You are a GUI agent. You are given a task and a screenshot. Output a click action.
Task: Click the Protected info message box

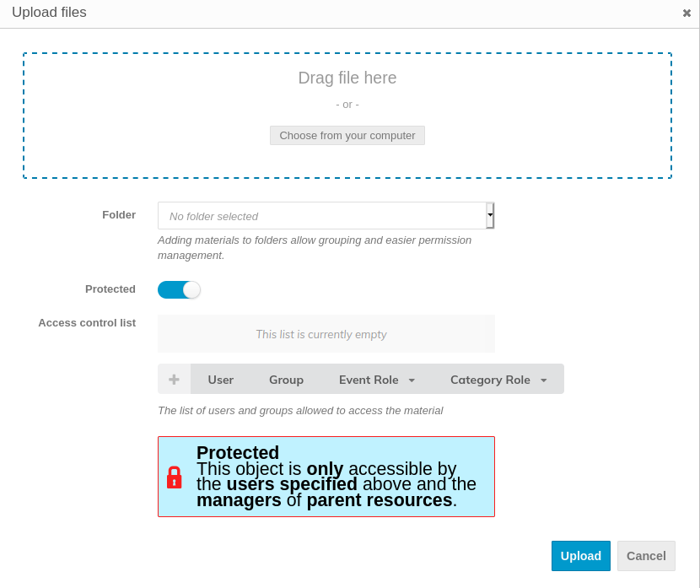click(337, 477)
